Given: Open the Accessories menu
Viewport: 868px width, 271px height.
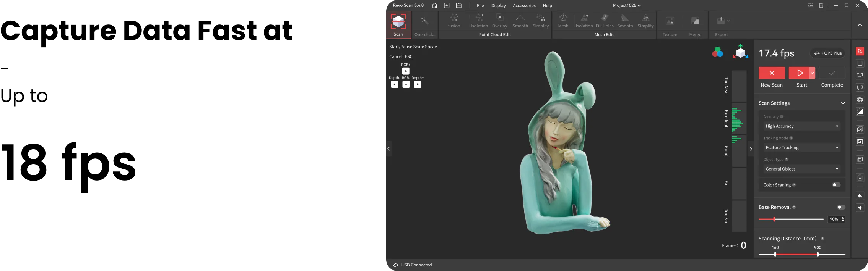Looking at the screenshot, I should point(524,6).
